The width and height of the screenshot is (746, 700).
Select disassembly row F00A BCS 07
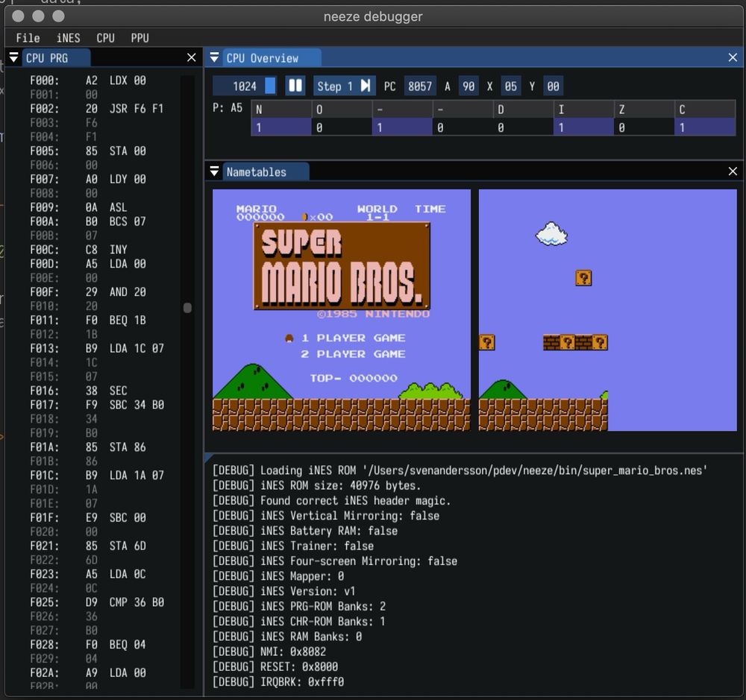(88, 221)
